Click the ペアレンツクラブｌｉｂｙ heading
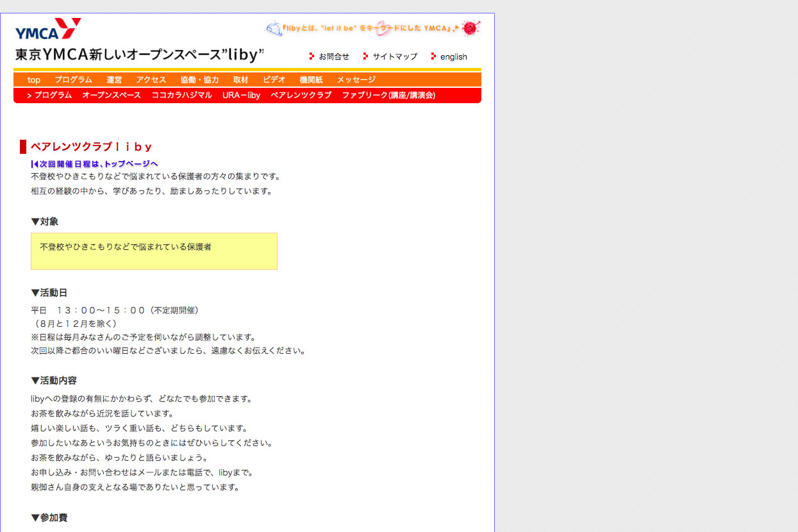Screen dimensions: 798x532 point(92,147)
